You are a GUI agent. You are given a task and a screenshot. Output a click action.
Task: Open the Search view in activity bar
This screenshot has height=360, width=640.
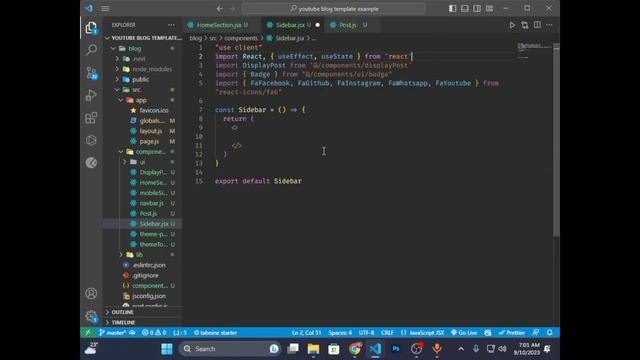pyautogui.click(x=91, y=50)
